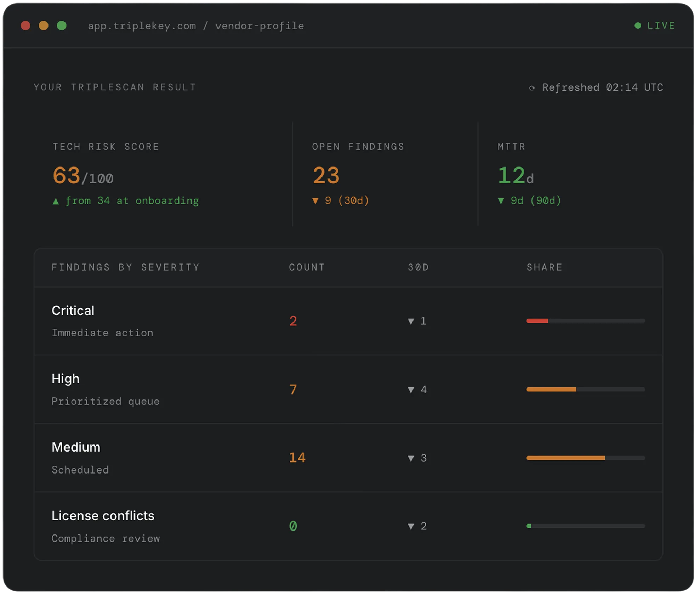Screen dimensions: 700x595
Task: Click the 63/100 tech risk score
Action: (x=84, y=176)
